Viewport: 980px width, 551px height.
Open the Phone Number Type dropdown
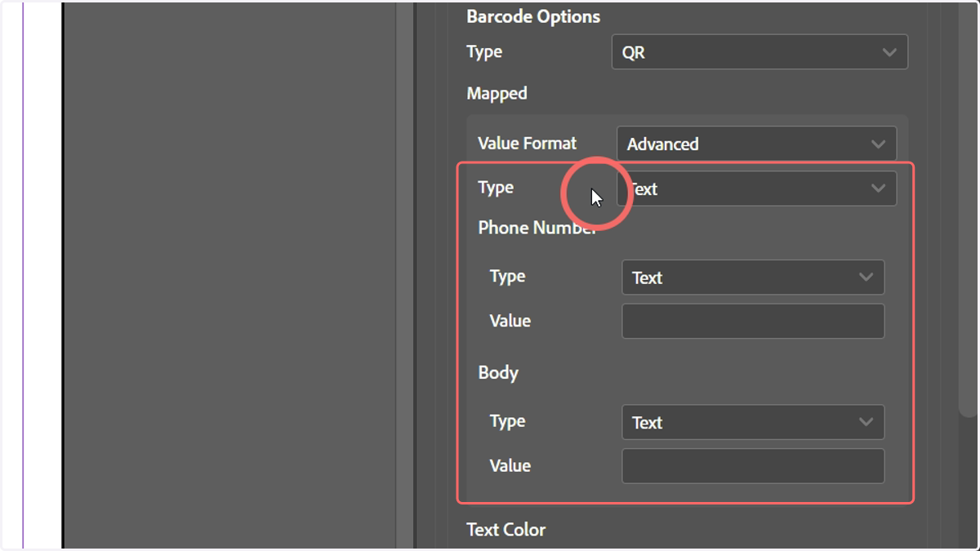[753, 278]
